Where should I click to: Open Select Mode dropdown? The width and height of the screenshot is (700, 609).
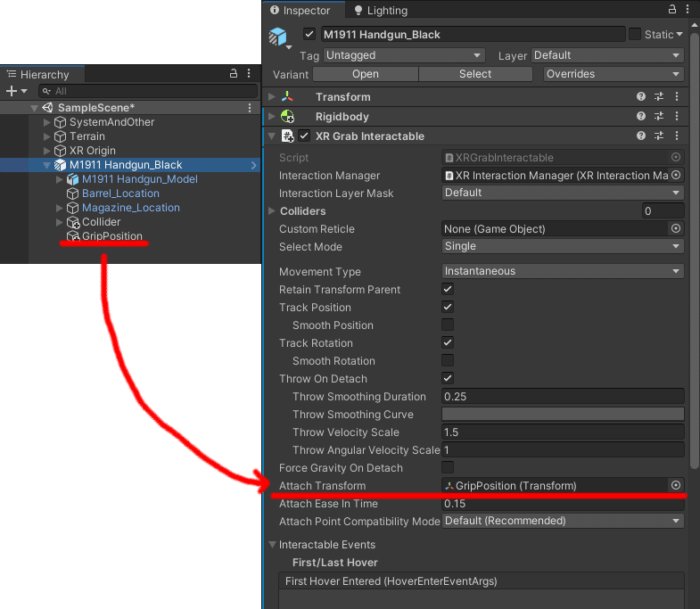pyautogui.click(x=563, y=246)
